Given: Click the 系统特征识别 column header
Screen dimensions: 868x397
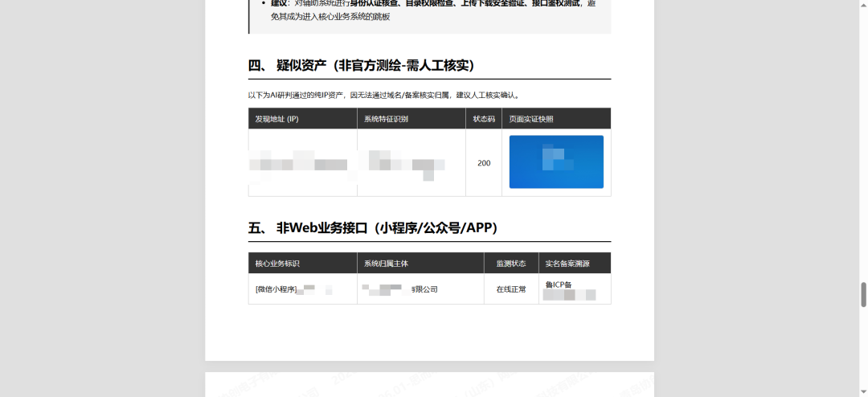Looking at the screenshot, I should (x=411, y=118).
